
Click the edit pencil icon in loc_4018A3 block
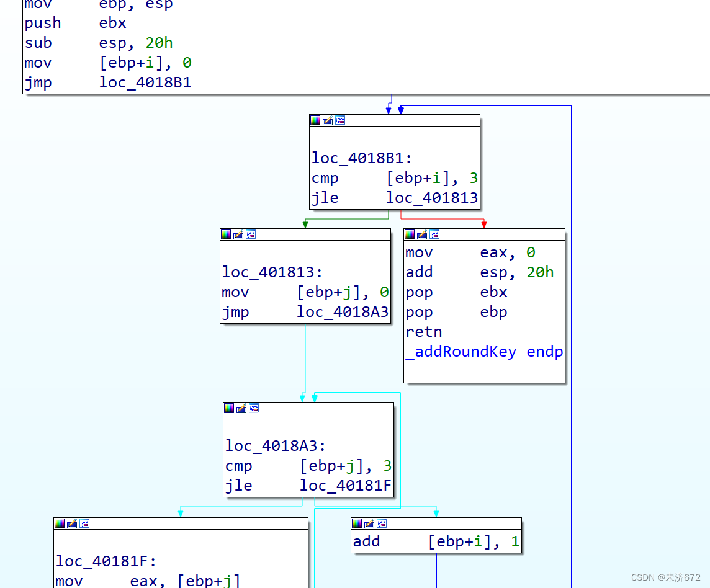[241, 408]
